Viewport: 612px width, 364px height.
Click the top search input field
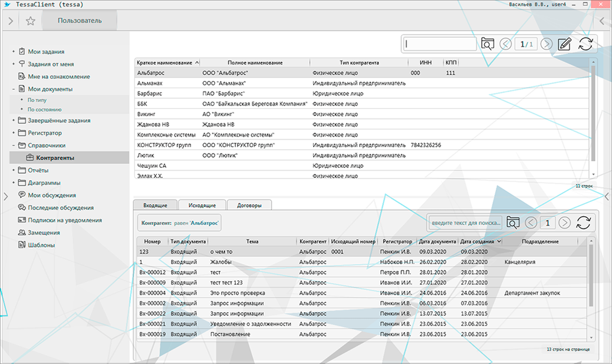click(x=441, y=44)
